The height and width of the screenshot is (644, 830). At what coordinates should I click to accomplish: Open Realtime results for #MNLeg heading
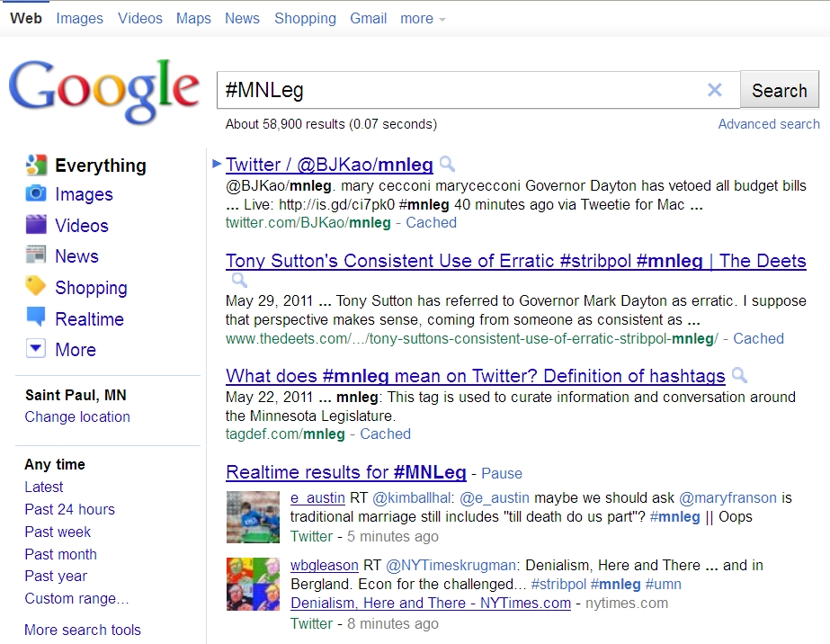coord(345,472)
